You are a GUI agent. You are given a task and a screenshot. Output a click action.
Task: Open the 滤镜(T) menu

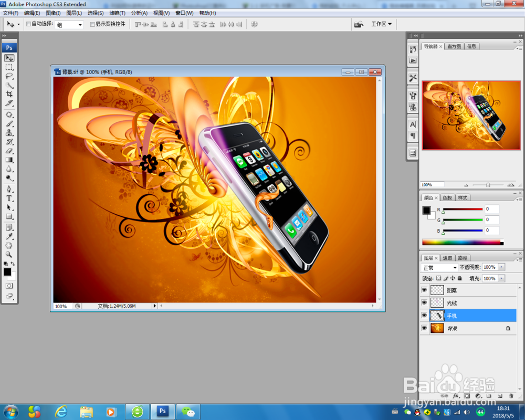point(117,13)
